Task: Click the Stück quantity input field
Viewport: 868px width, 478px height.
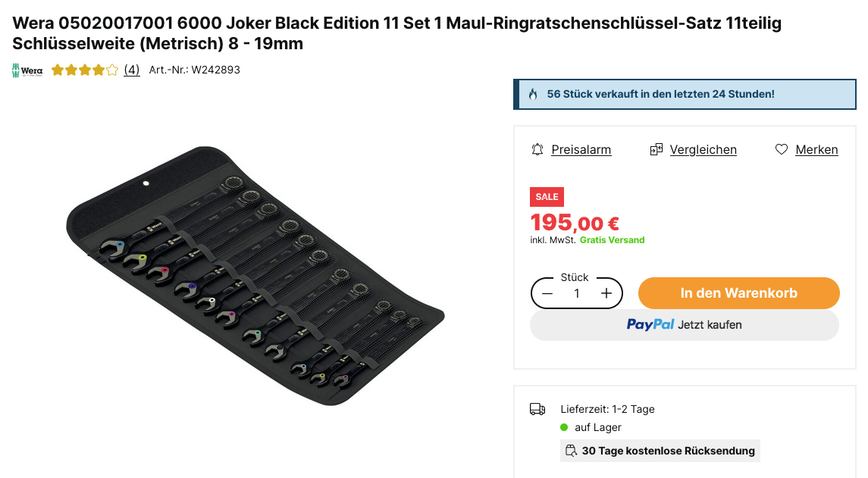Action: [577, 294]
